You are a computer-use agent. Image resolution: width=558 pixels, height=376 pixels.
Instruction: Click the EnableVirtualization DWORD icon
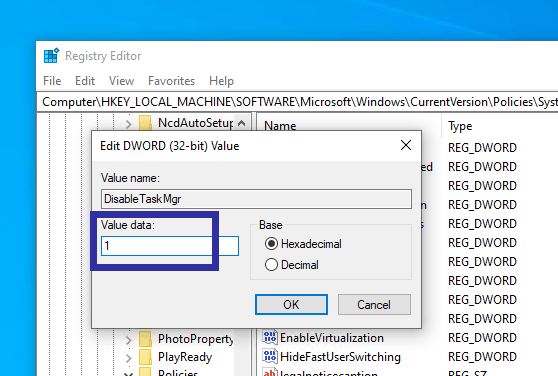(x=270, y=337)
